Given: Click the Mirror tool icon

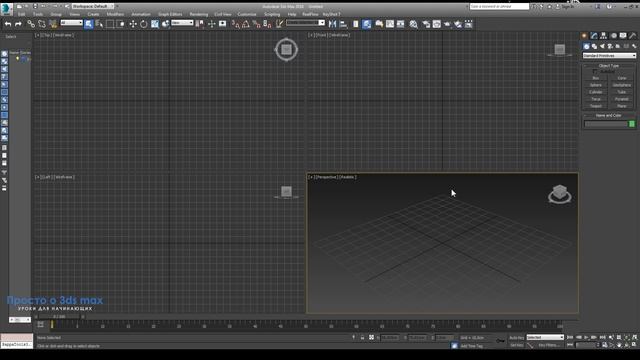Looking at the screenshot, I should [x=333, y=24].
